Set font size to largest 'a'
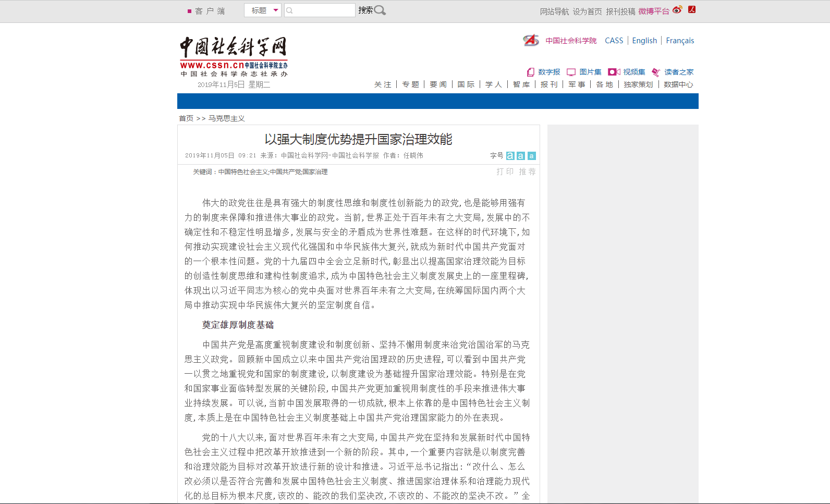 [x=510, y=156]
